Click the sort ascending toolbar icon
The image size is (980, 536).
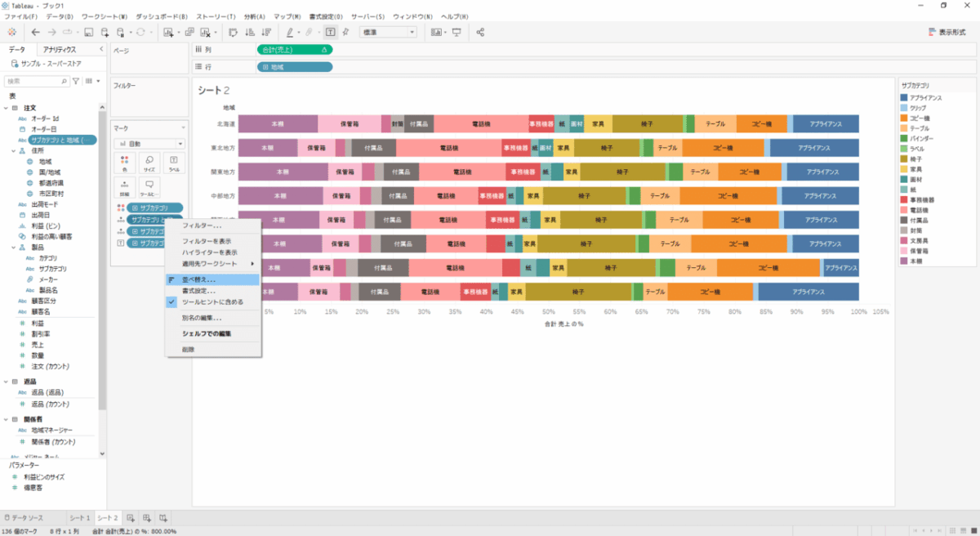coord(249,32)
